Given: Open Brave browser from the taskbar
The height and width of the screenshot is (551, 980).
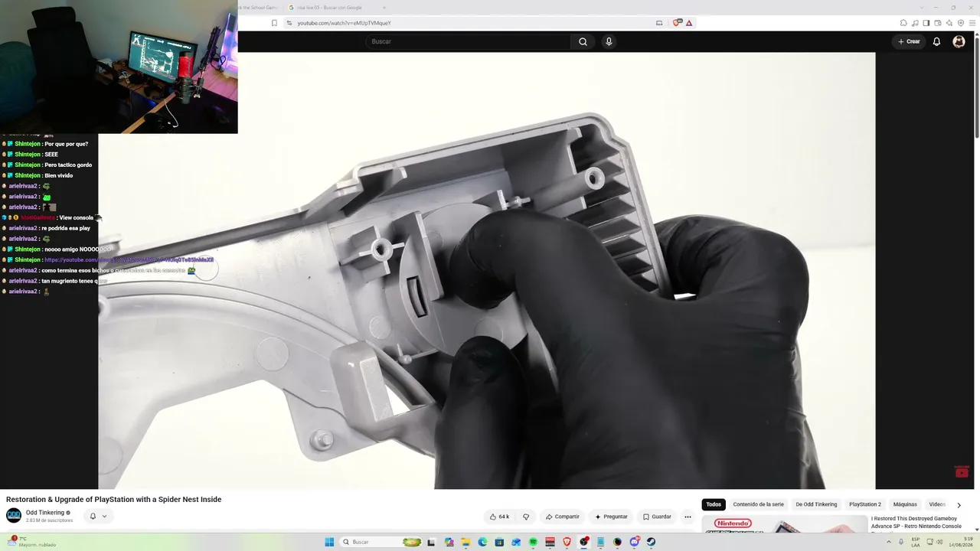Looking at the screenshot, I should coord(567,542).
